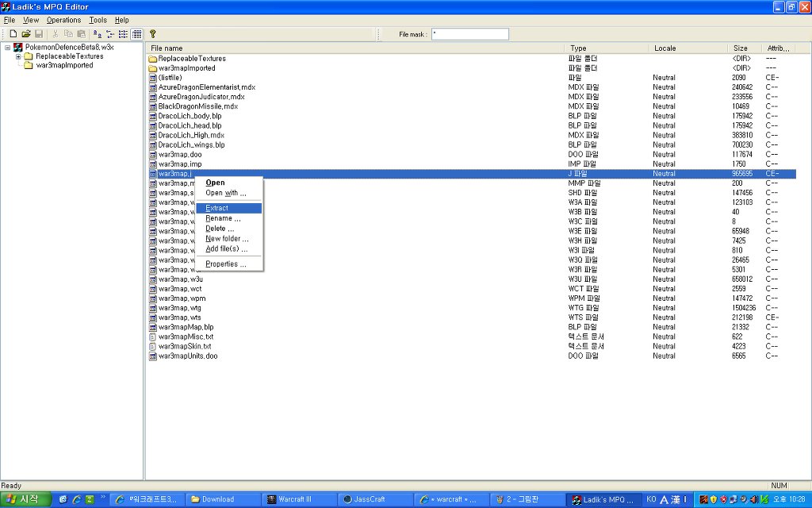Switch to Warcraft III taskbar button
This screenshot has height=508, width=812.
coord(301,500)
